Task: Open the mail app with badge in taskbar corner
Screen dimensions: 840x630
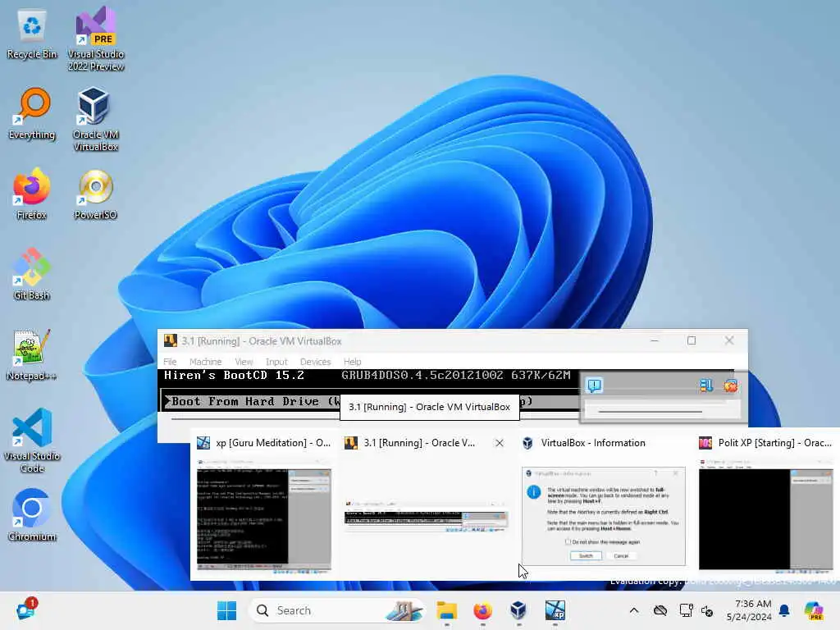Action: coord(25,609)
